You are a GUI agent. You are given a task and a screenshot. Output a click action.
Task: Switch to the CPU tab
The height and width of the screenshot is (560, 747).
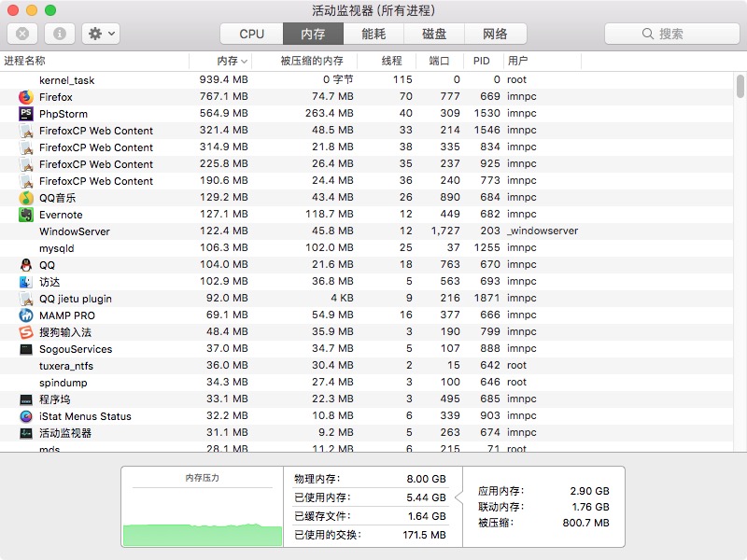coord(251,34)
